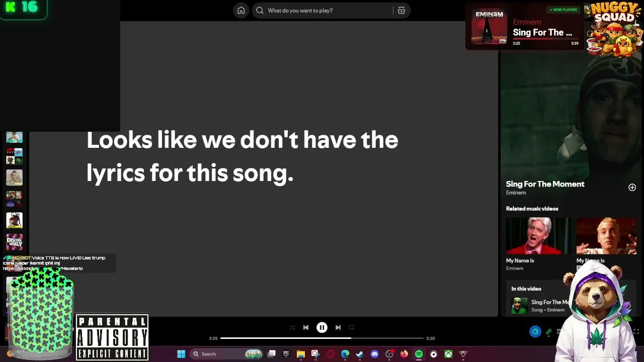The height and width of the screenshot is (362, 644).
Task: Open Discord from the taskbar
Action: click(x=374, y=354)
